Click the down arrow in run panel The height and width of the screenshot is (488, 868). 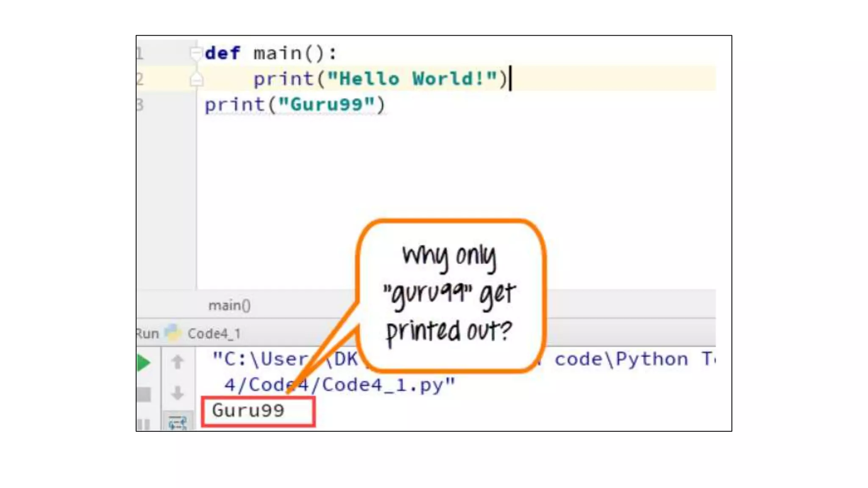[x=178, y=393]
